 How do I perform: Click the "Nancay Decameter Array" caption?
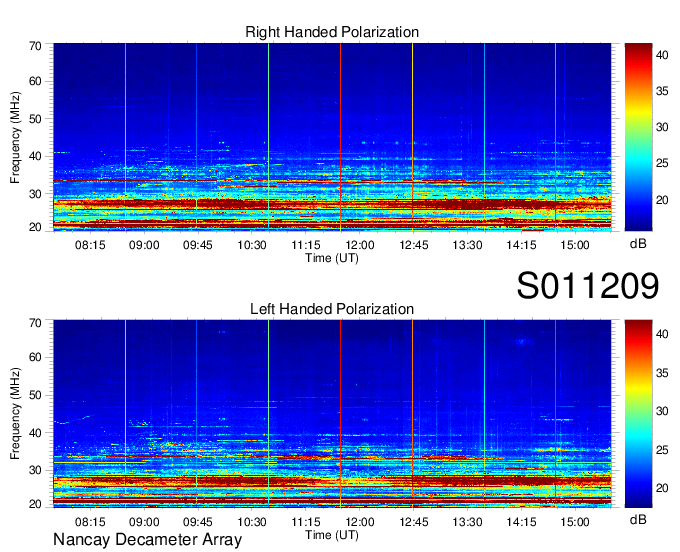point(147,540)
